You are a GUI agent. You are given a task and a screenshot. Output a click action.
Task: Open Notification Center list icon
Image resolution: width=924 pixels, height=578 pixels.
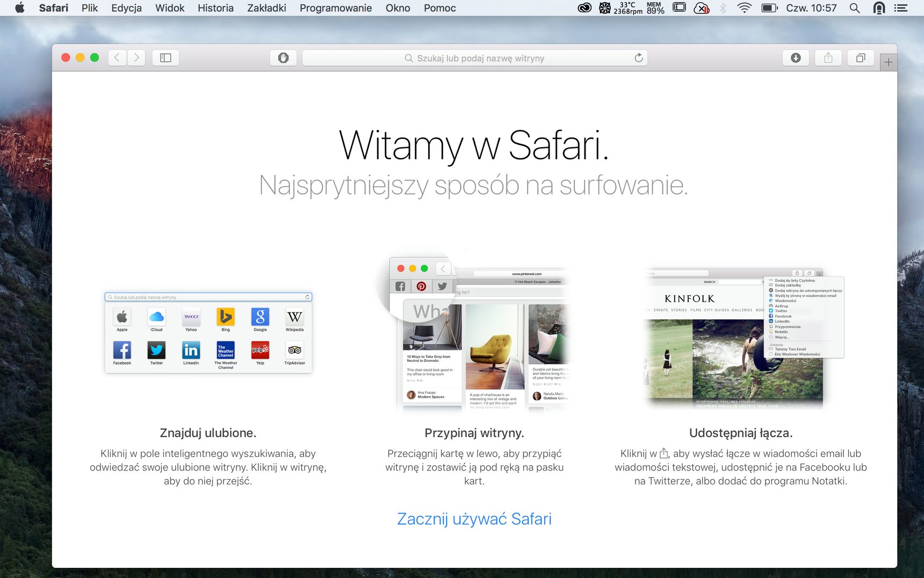(x=900, y=8)
